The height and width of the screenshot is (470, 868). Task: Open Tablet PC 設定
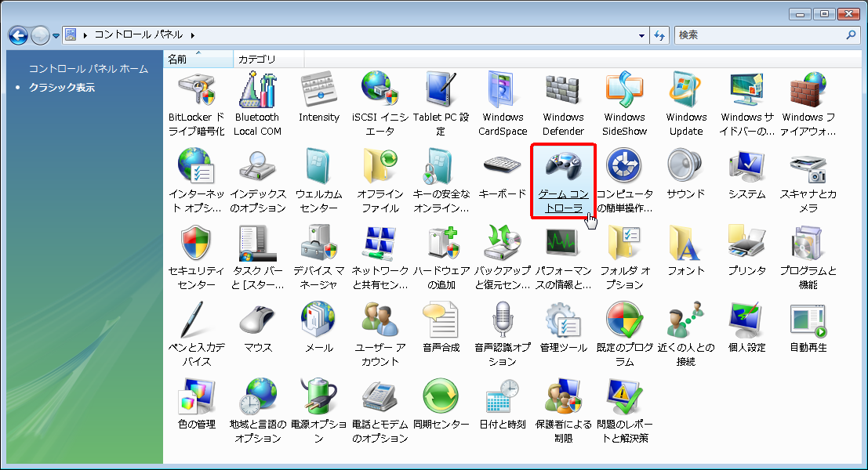click(x=441, y=103)
